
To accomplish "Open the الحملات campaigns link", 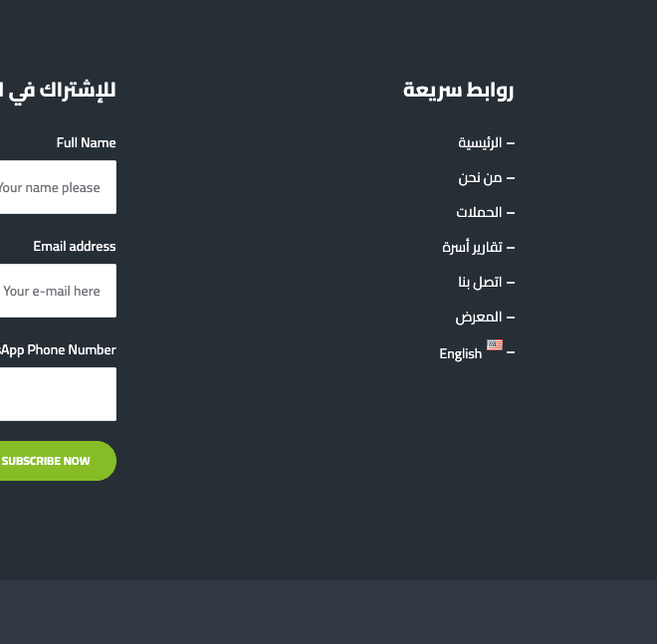I will point(479,213).
